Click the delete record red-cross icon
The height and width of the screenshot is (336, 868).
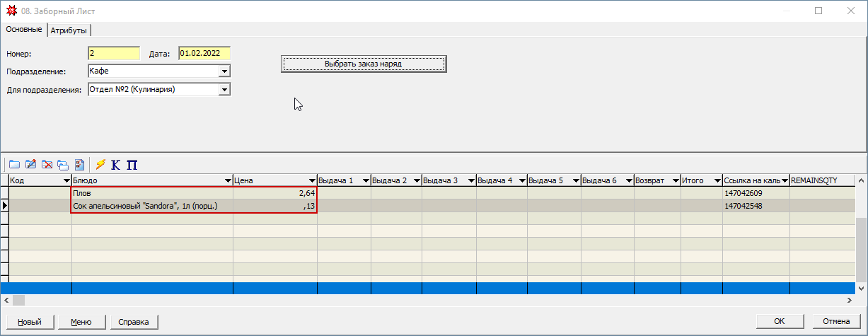point(47,165)
